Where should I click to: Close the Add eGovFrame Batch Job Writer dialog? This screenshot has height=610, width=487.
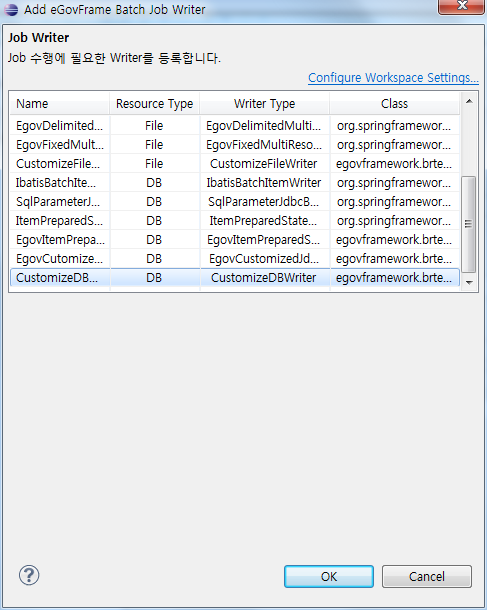click(461, 6)
